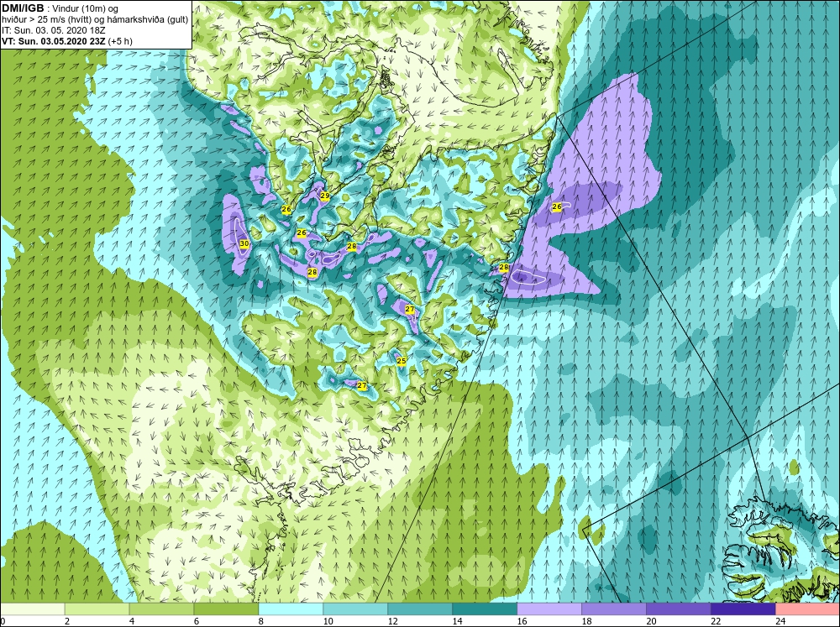The width and height of the screenshot is (840, 627).
Task: Click the dark indigo 22–24 m/s legend swatch
Action: 743,609
